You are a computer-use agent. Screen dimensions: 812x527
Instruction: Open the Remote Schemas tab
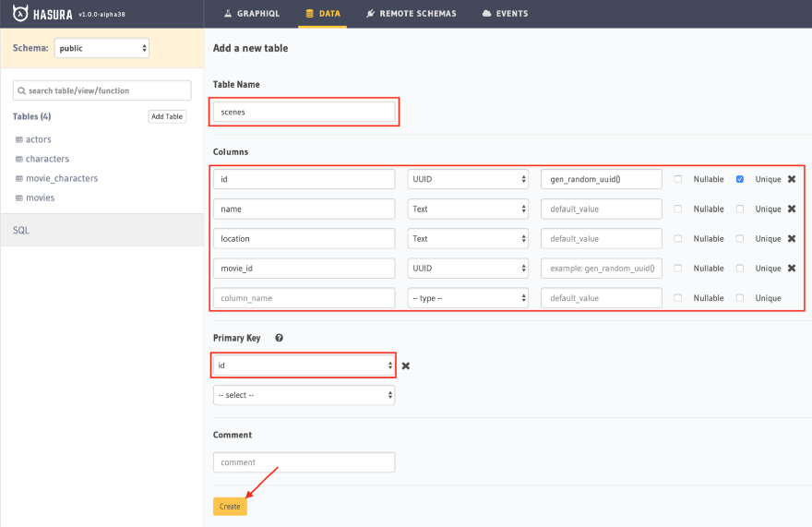tap(412, 14)
